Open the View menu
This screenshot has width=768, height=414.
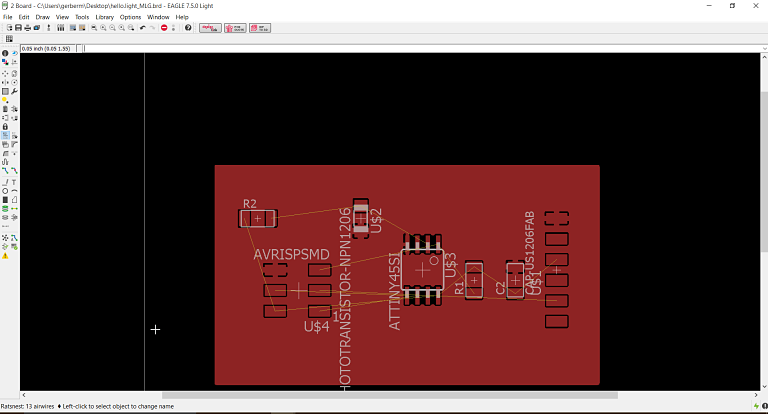click(62, 17)
